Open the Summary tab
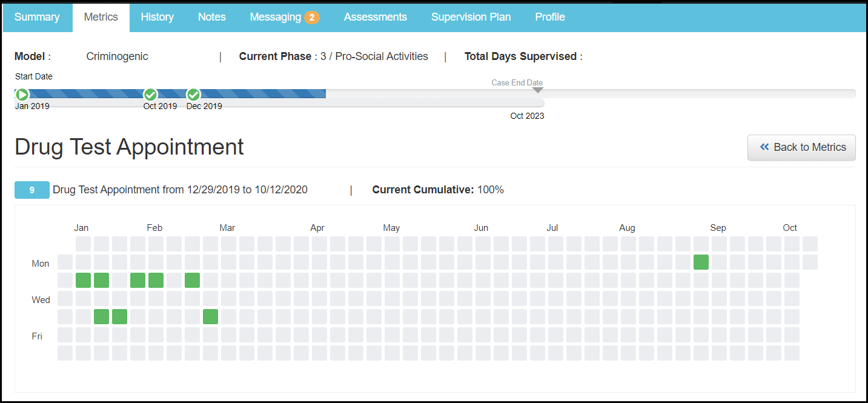 click(x=37, y=17)
